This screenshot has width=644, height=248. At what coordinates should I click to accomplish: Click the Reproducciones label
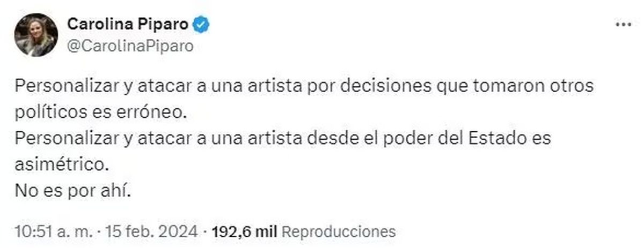tap(338, 231)
